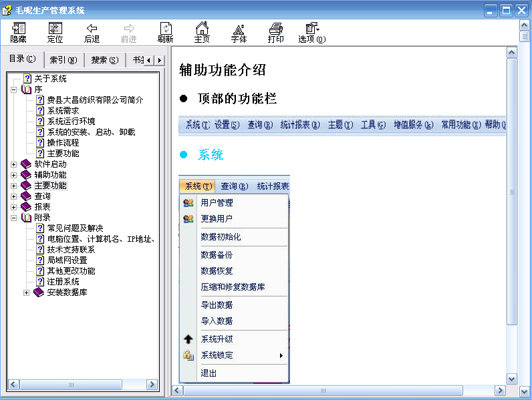Click the content pane horizontal scrollbar thumb

tap(323, 391)
